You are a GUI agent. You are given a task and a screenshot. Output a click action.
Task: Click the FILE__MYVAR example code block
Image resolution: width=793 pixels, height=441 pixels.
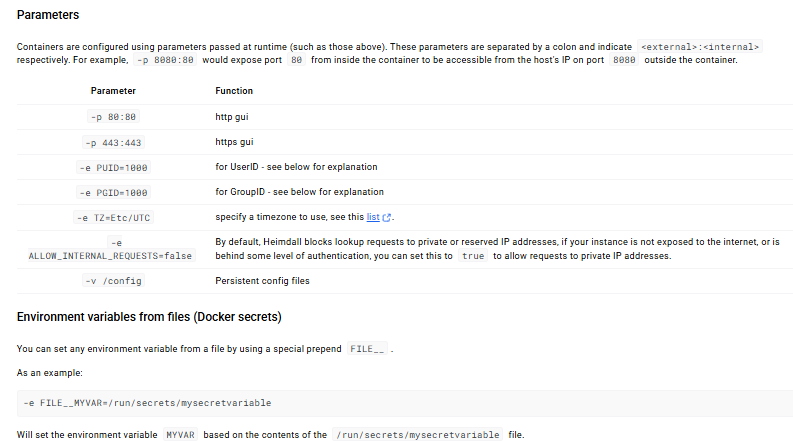[x=147, y=403]
